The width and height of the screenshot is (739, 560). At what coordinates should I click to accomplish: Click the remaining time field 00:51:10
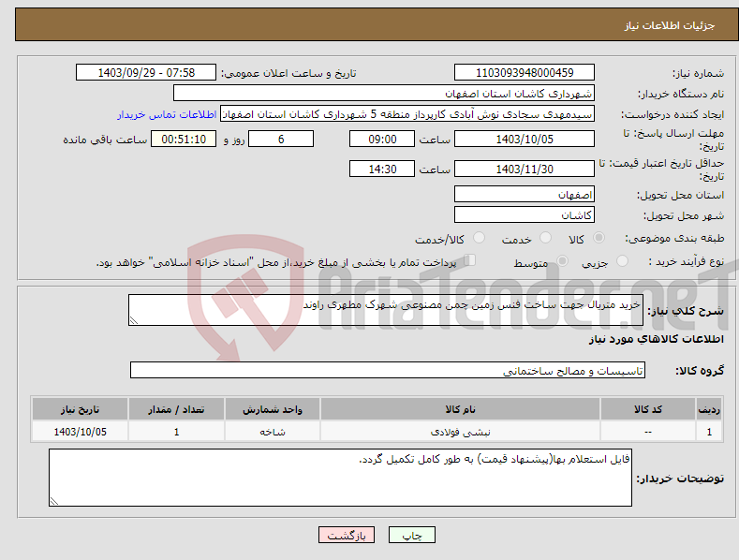click(184, 139)
